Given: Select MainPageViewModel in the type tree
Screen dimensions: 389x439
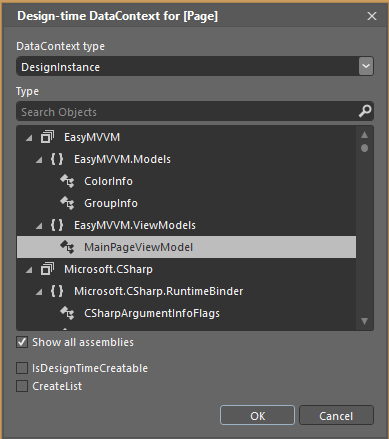Looking at the screenshot, I should pyautogui.click(x=186, y=247).
